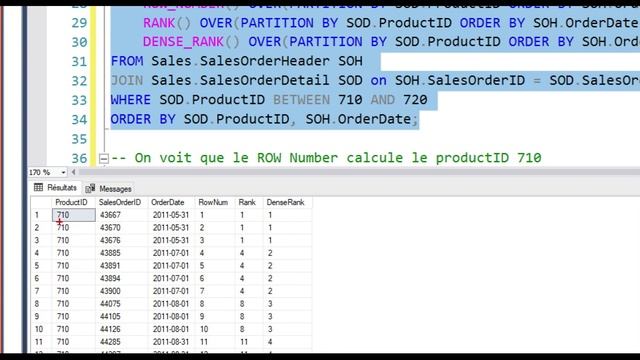This screenshot has width=640, height=360.
Task: Select OrderDate cell in row 43885
Action: pos(171,253)
